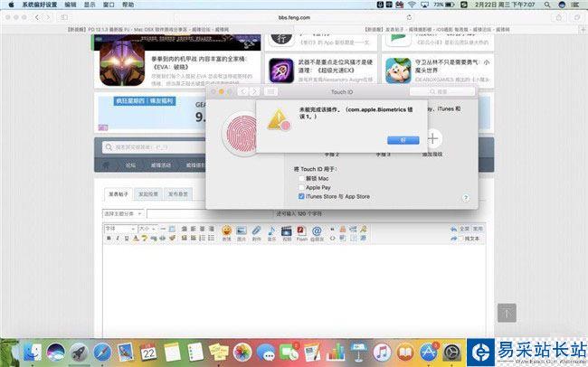Click the forum home icon
This screenshot has width=588, height=367.
click(106, 165)
